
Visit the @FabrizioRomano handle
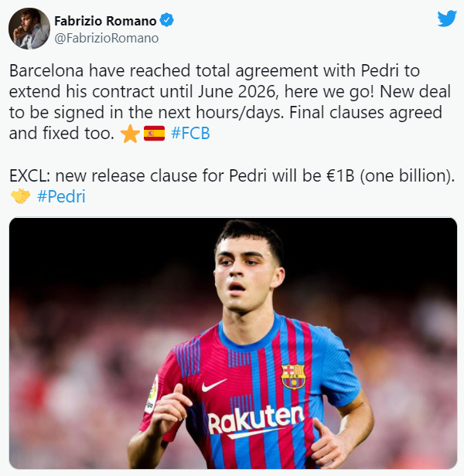pyautogui.click(x=107, y=39)
